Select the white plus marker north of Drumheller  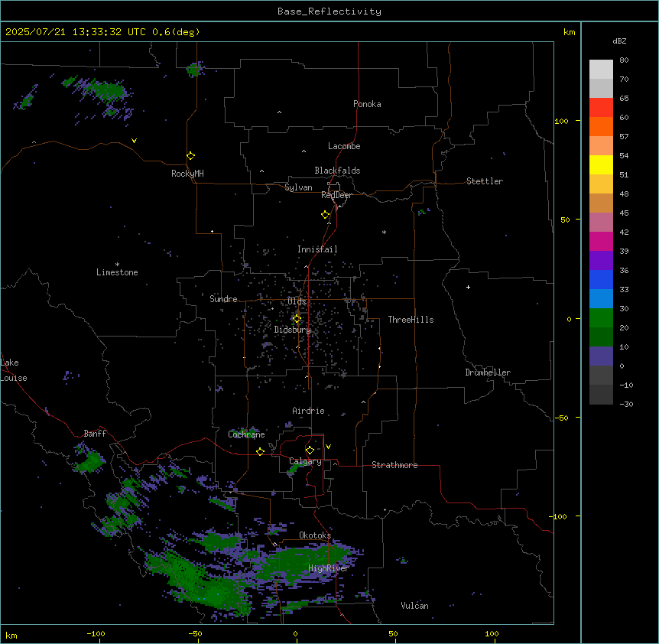pyautogui.click(x=468, y=287)
